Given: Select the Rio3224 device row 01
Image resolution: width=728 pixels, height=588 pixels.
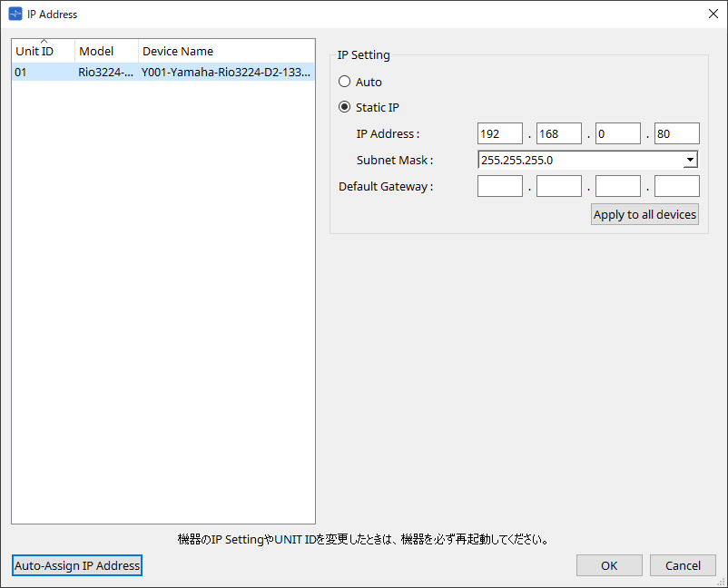Looking at the screenshot, I should [x=163, y=72].
